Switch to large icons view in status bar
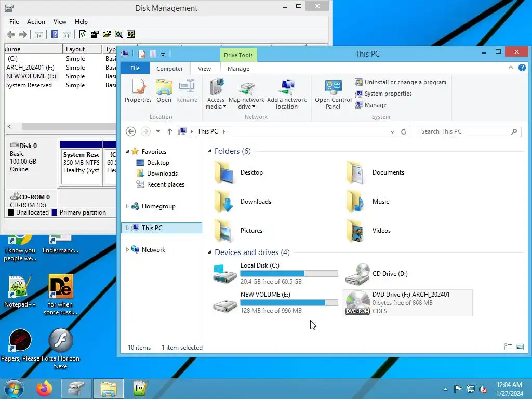This screenshot has width=532, height=399. [520, 347]
